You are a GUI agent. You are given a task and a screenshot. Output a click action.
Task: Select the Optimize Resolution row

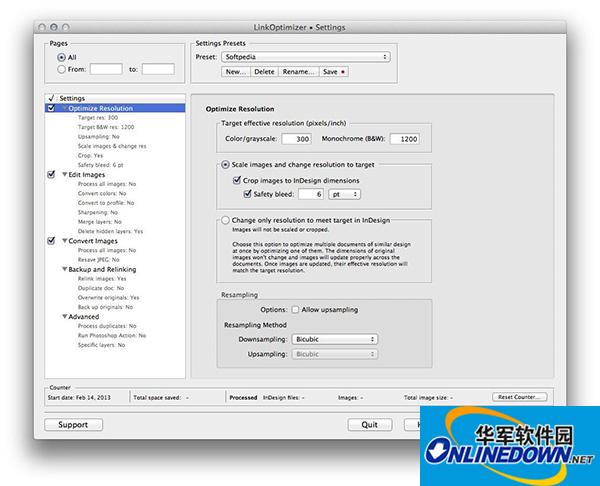[115, 108]
